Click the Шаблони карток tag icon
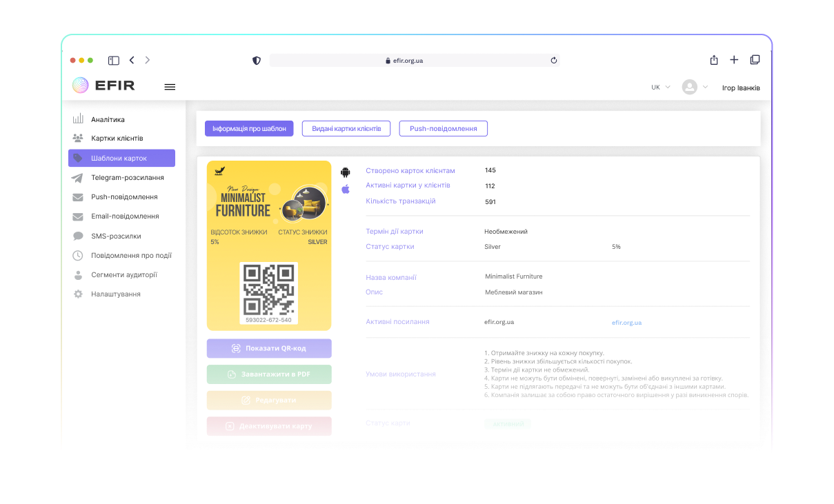834x504 pixels. [x=78, y=158]
